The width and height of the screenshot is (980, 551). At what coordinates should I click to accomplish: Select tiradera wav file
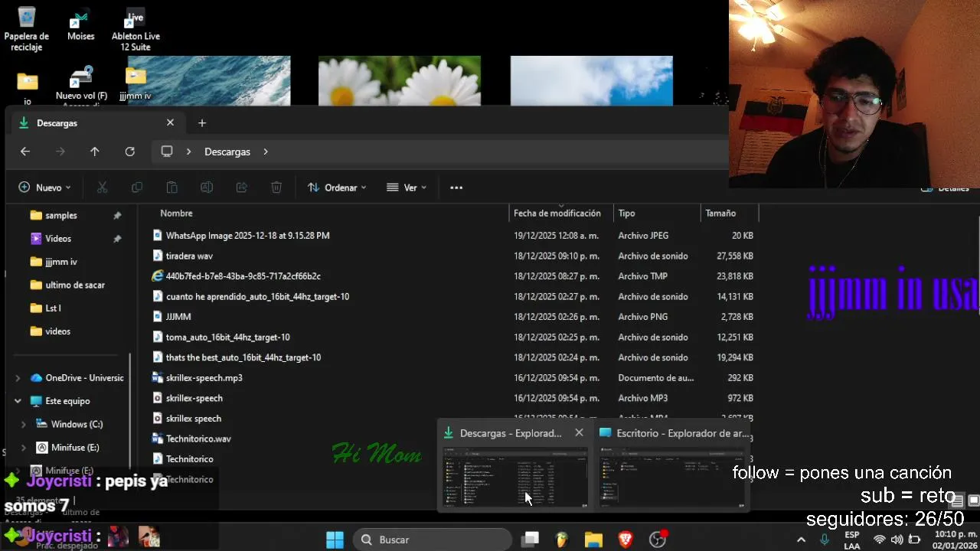pyautogui.click(x=189, y=256)
